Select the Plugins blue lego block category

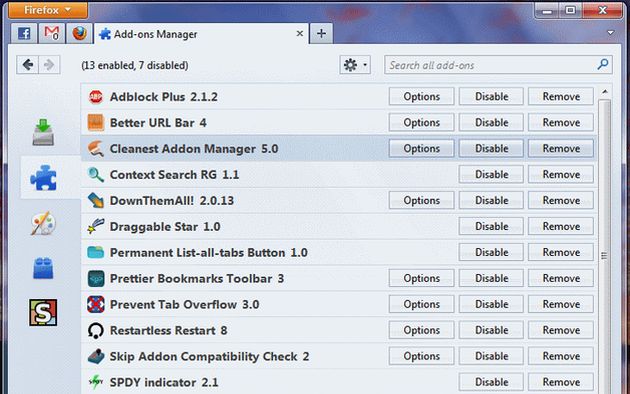(x=43, y=268)
